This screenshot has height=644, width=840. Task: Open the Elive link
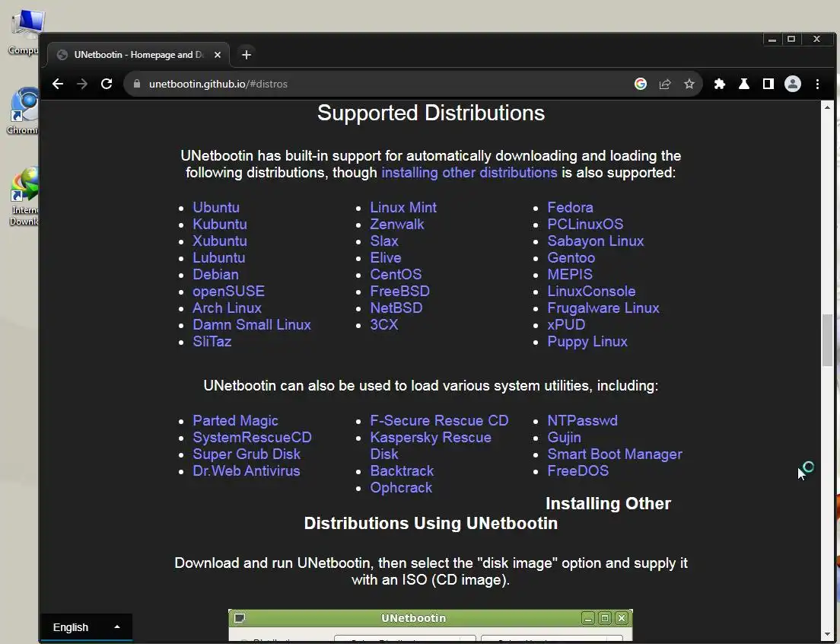pyautogui.click(x=386, y=258)
